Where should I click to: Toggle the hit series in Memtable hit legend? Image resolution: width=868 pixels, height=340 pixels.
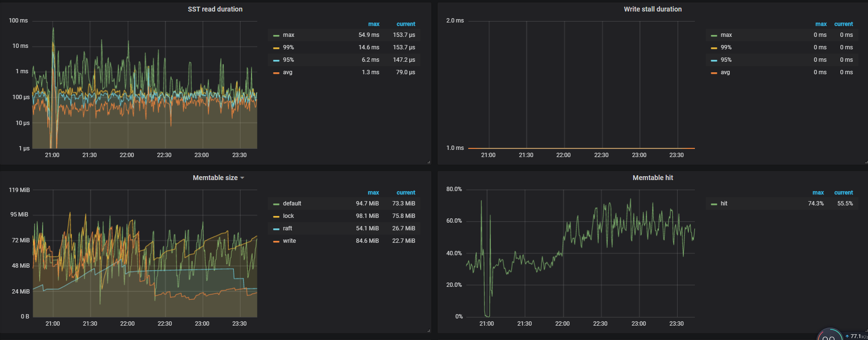coord(724,204)
